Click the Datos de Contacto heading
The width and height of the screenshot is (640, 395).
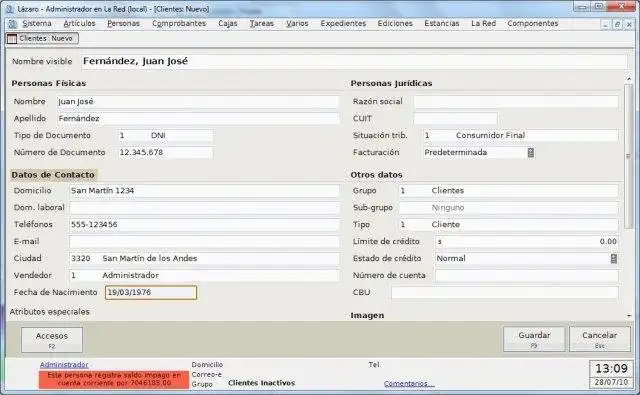[53, 175]
